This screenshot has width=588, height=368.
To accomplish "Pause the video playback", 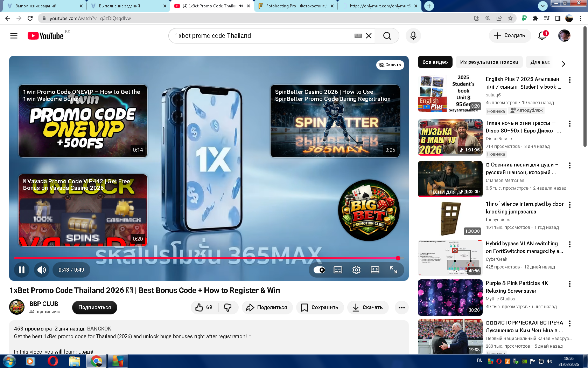I will click(22, 270).
